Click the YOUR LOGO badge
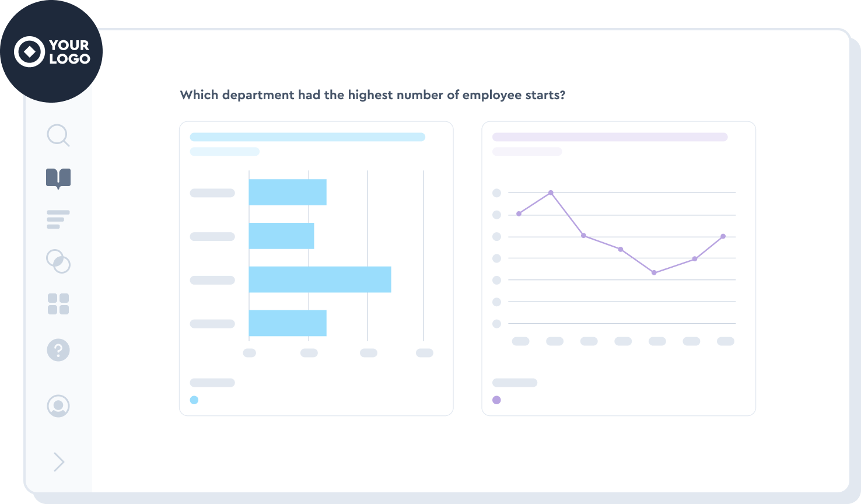Screen dimensions: 861x504 point(51,52)
